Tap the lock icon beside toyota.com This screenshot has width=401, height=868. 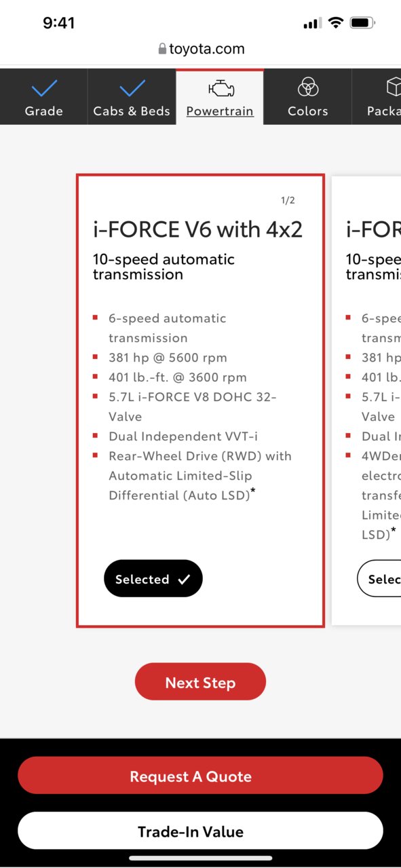click(161, 49)
